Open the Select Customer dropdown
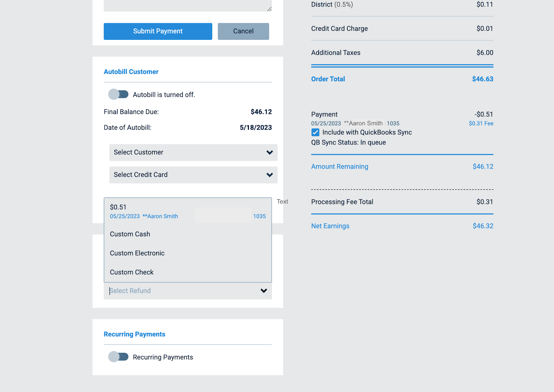The width and height of the screenshot is (554, 392). point(193,152)
